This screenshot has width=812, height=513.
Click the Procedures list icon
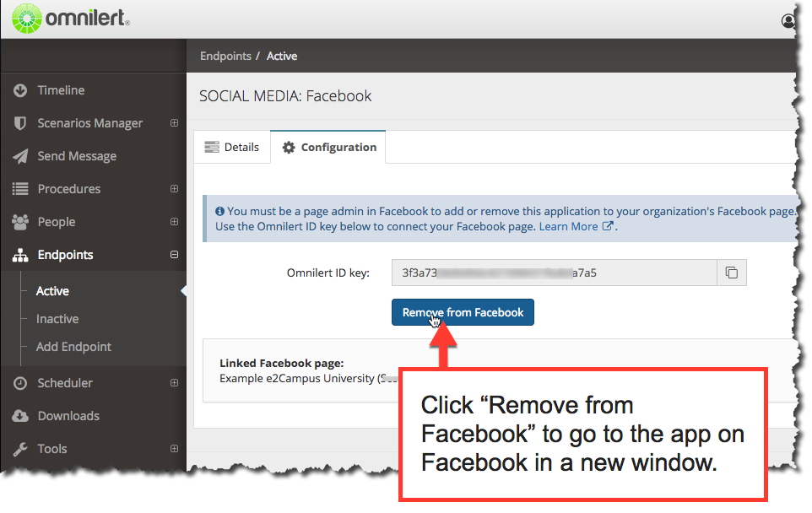[x=20, y=189]
